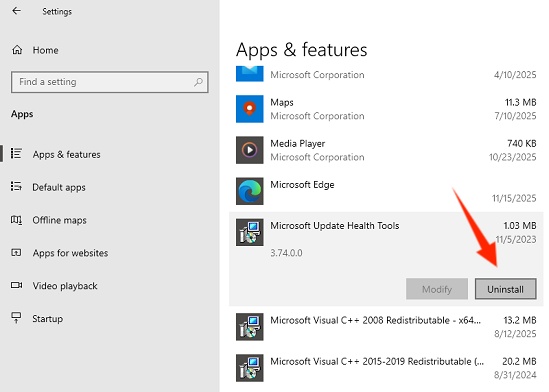Open Startup settings page
Image resolution: width=549 pixels, height=392 pixels.
tap(48, 319)
